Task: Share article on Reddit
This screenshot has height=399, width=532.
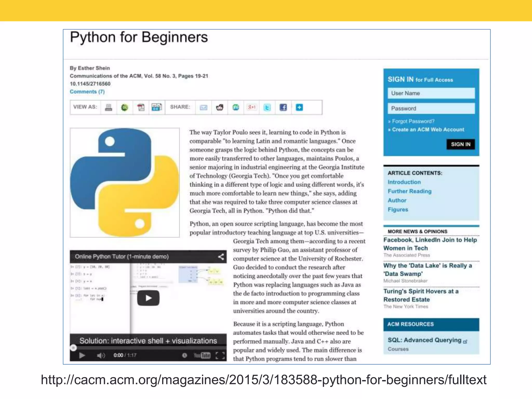Action: click(220, 107)
